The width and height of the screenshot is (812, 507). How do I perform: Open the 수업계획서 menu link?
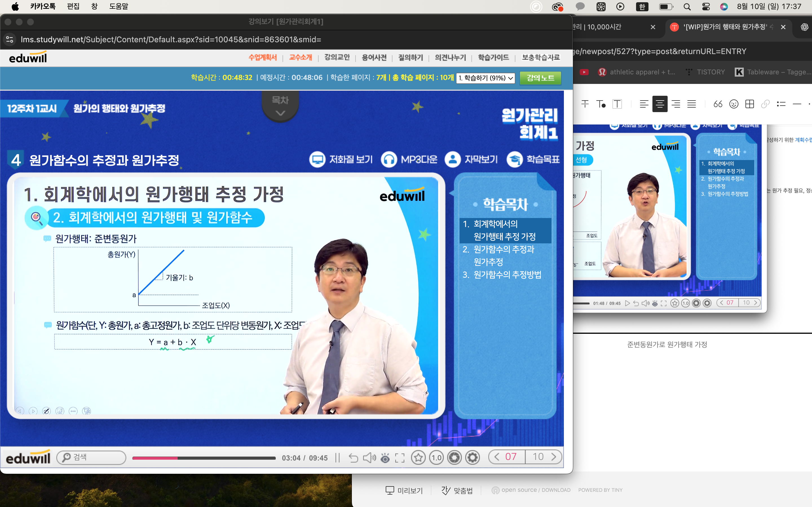(262, 57)
